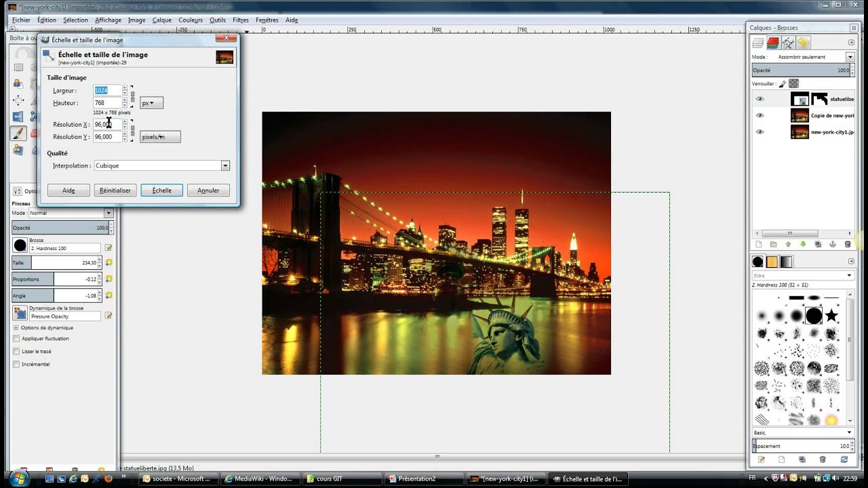The width and height of the screenshot is (868, 488).
Task: Open Layers dock tab menu arrow
Action: (x=851, y=43)
